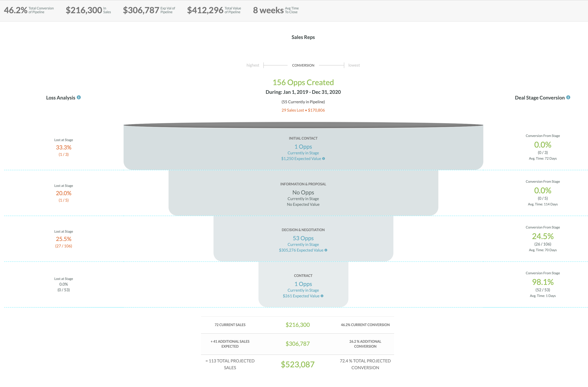588x387 pixels.
Task: Click 26.2 % ADDITIONAL CONVERSION cell
Action: [365, 344]
